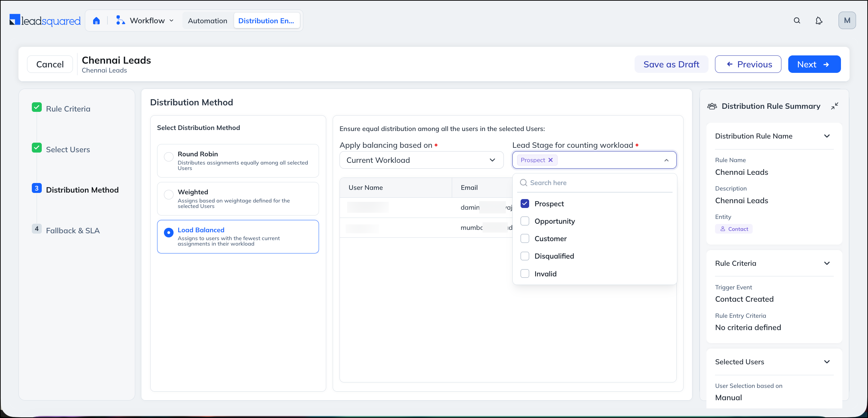Remove the Prospect tag with X
The width and height of the screenshot is (868, 418).
pos(551,160)
